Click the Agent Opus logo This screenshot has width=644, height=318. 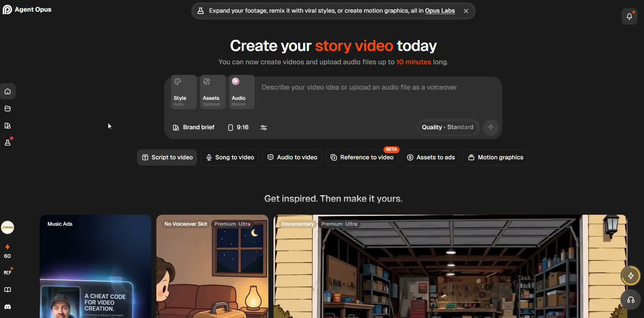pos(27,10)
